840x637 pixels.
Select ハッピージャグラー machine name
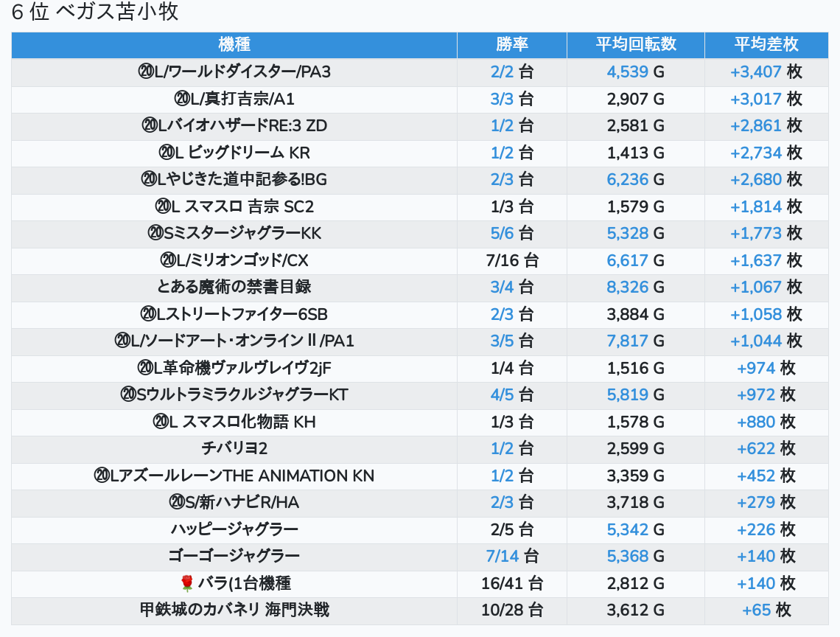click(234, 530)
